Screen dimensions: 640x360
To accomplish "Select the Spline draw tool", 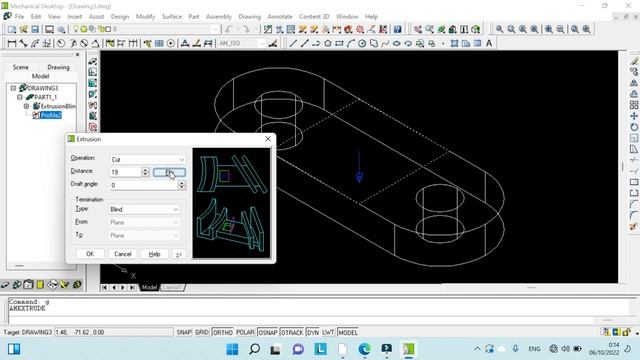I will [385, 43].
